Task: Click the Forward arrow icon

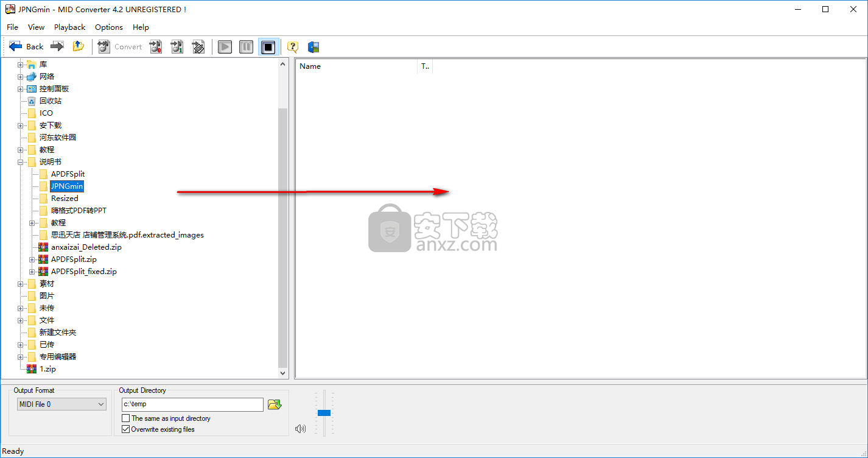Action: coord(57,46)
